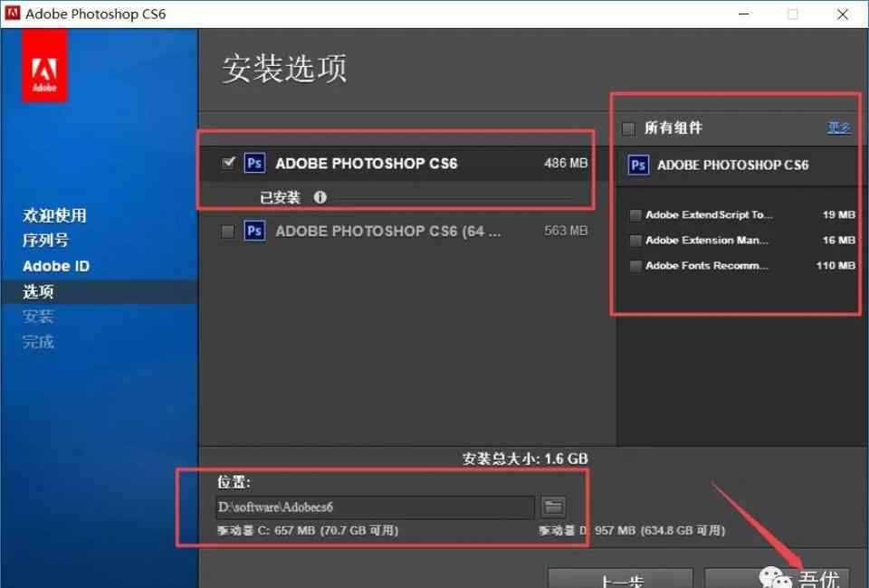Click the Ps icon beside Photoshop CS6 (64 ...)

pyautogui.click(x=254, y=231)
